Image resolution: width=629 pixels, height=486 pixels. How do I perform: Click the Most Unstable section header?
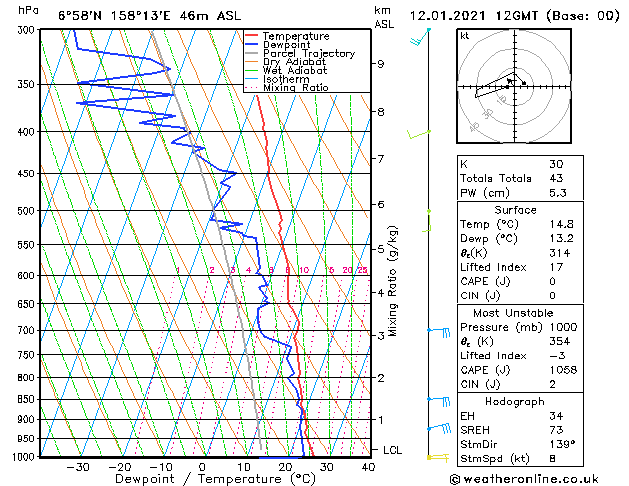513,313
